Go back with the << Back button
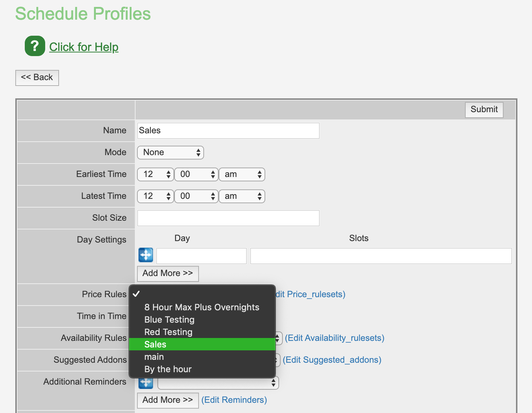This screenshot has height=413, width=532. tap(37, 78)
